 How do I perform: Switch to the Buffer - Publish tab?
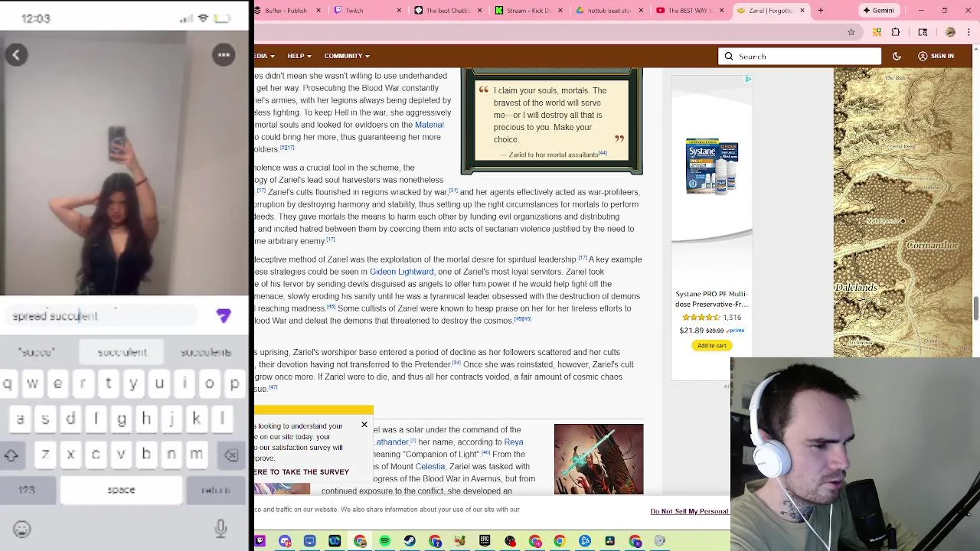[x=291, y=11]
